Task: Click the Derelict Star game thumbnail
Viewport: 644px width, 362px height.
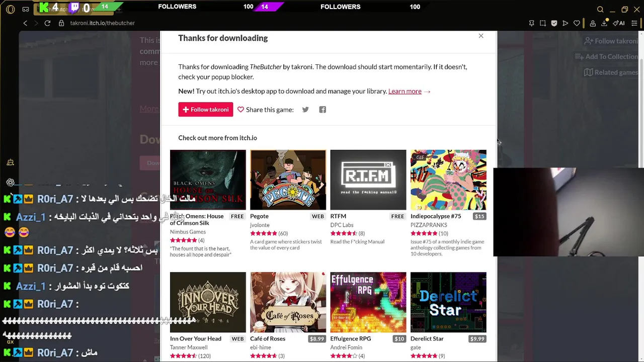Action: click(448, 302)
